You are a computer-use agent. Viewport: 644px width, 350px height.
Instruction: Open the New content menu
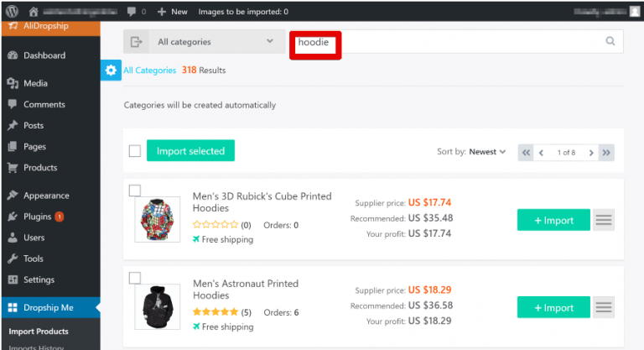tap(173, 12)
